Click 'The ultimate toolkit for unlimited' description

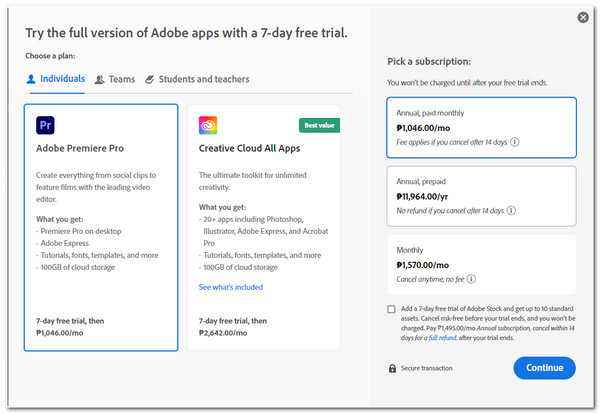tap(253, 175)
